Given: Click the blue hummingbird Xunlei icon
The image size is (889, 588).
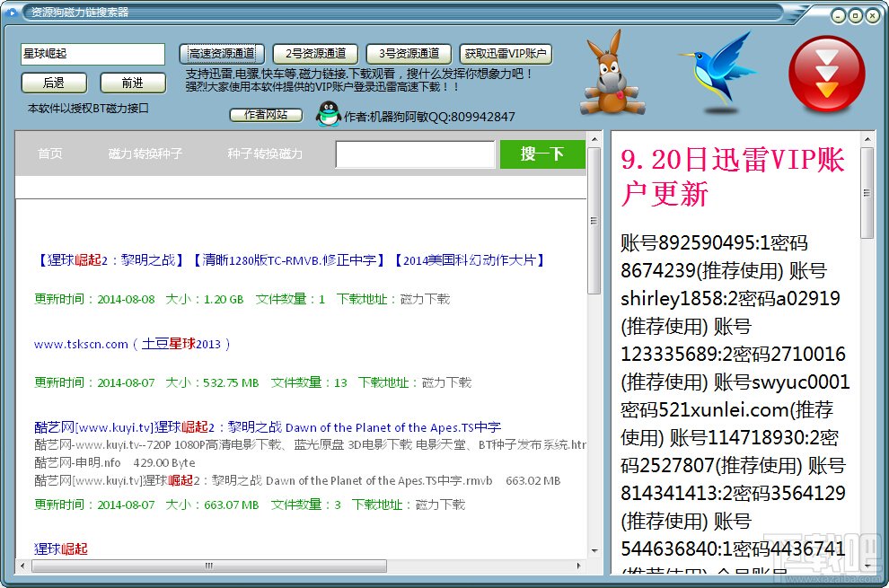Looking at the screenshot, I should tap(717, 74).
